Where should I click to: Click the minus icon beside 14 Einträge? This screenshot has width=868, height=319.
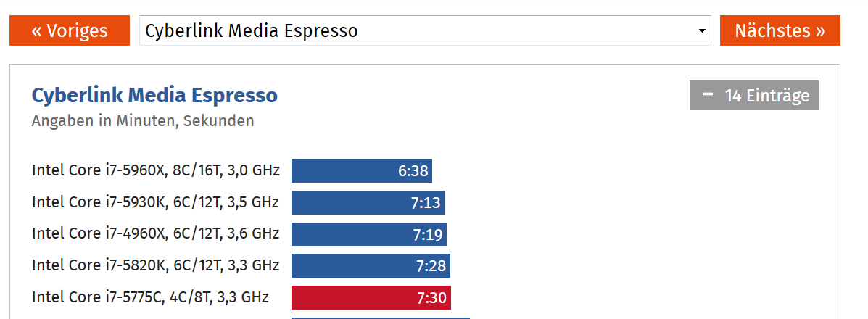point(708,94)
